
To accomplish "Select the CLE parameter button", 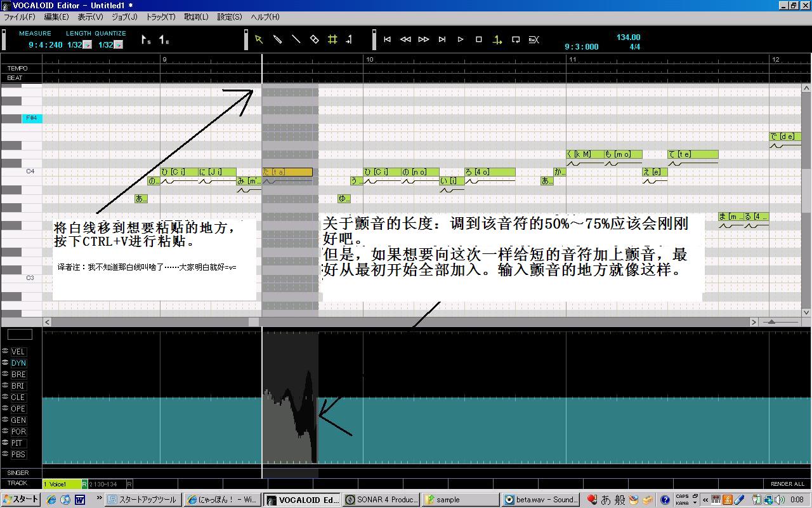I will (18, 398).
